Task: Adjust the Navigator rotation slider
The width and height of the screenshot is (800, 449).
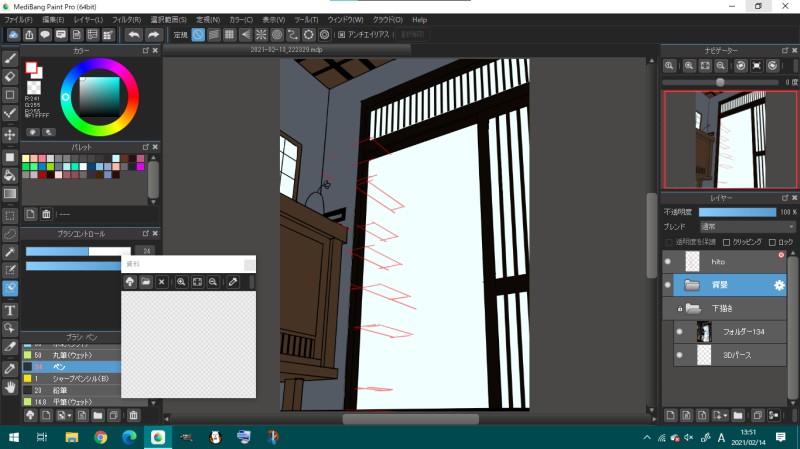Action: tap(720, 82)
